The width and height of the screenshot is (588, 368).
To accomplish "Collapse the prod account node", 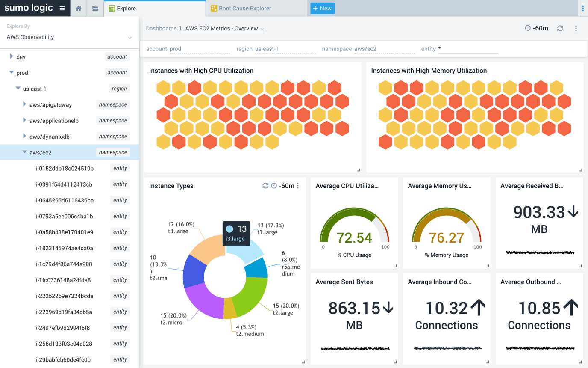I will [11, 72].
